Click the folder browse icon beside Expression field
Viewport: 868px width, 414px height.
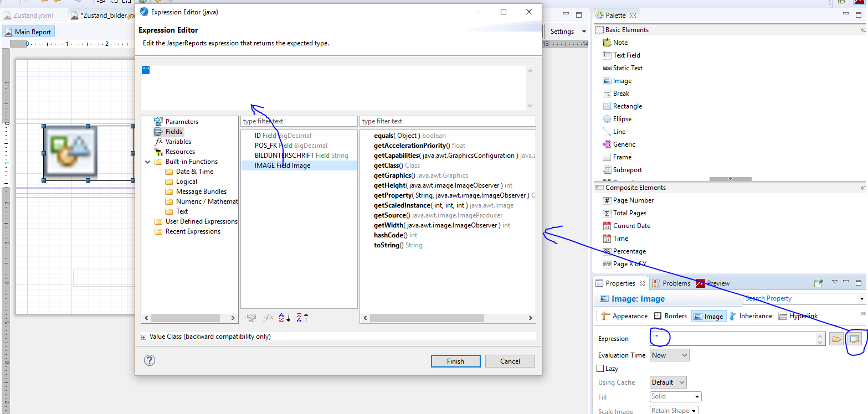pyautogui.click(x=836, y=339)
